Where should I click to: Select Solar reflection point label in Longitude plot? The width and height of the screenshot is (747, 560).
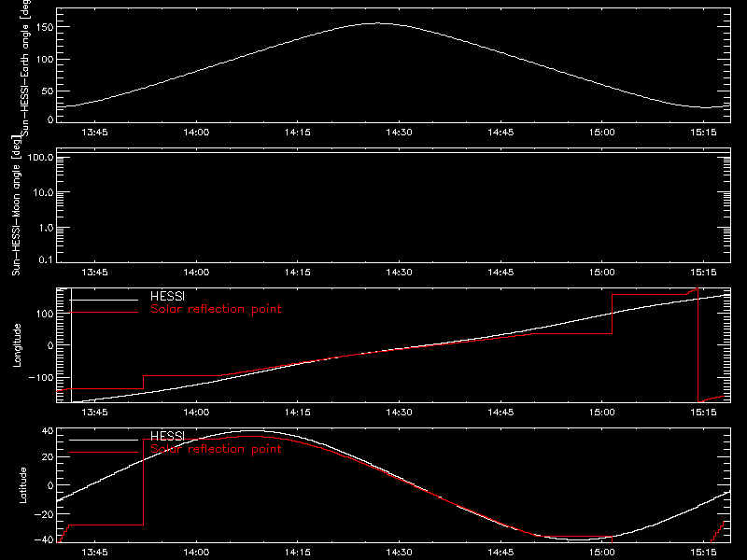[216, 309]
